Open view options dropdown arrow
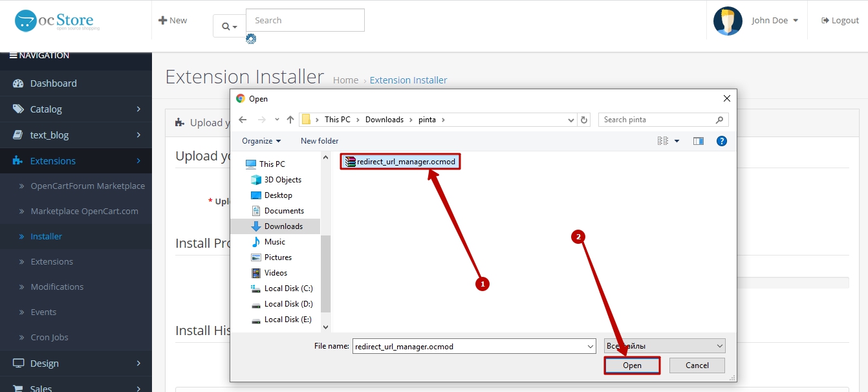The height and width of the screenshot is (392, 868). (x=677, y=140)
